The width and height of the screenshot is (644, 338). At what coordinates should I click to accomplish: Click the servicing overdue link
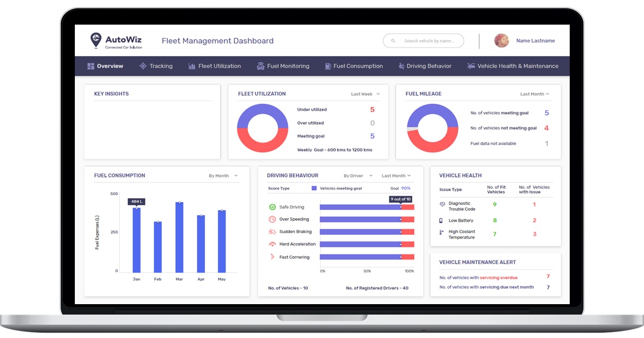pos(499,277)
